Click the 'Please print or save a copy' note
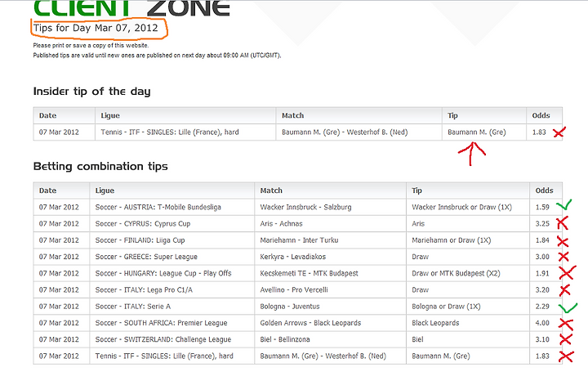The width and height of the screenshot is (588, 381). coord(91,46)
